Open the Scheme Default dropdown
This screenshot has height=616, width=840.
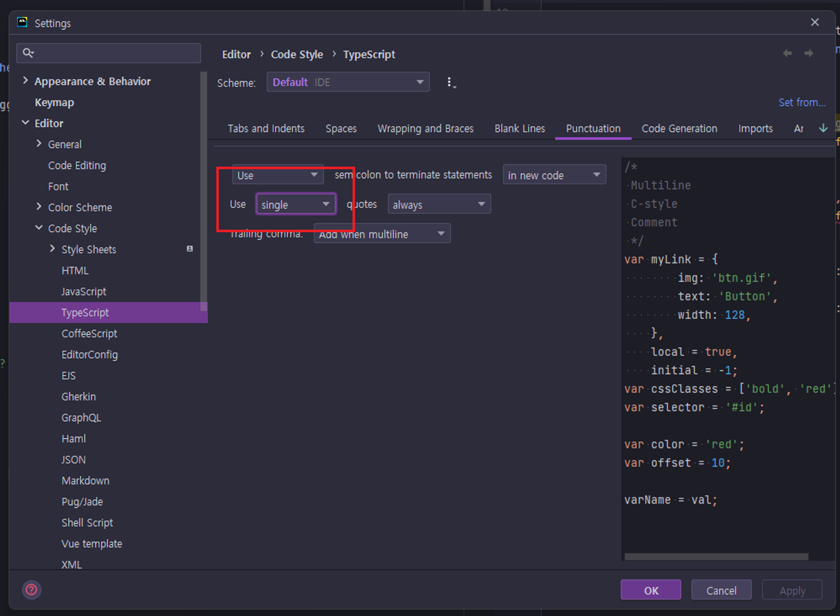(348, 82)
